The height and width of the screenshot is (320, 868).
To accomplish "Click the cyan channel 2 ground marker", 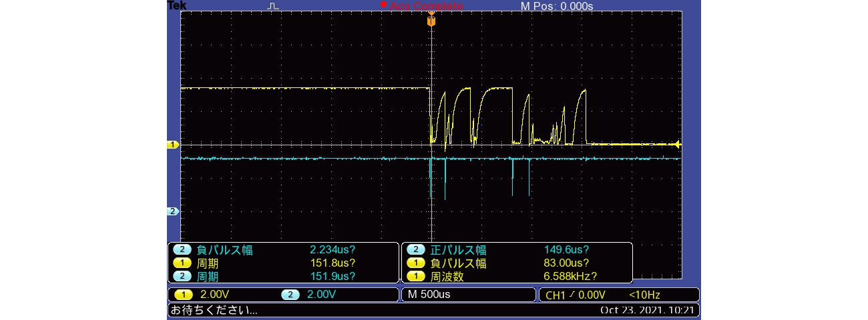I will (x=173, y=211).
